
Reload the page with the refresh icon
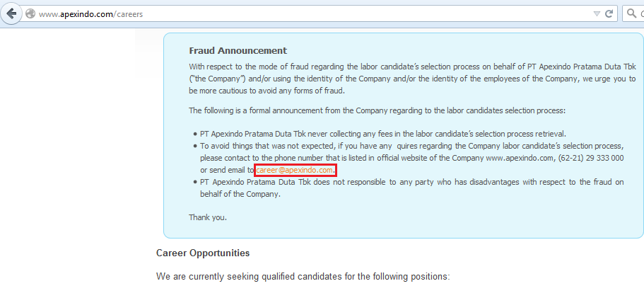point(609,14)
